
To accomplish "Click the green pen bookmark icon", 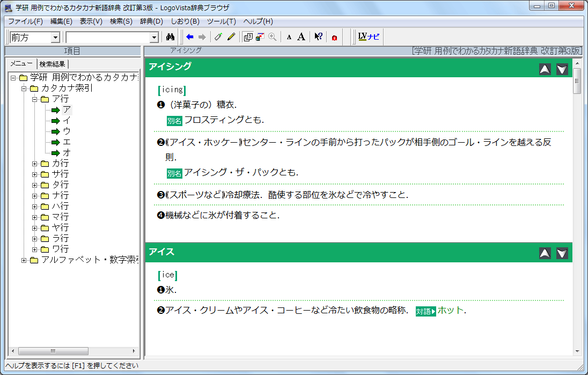I will click(x=218, y=37).
